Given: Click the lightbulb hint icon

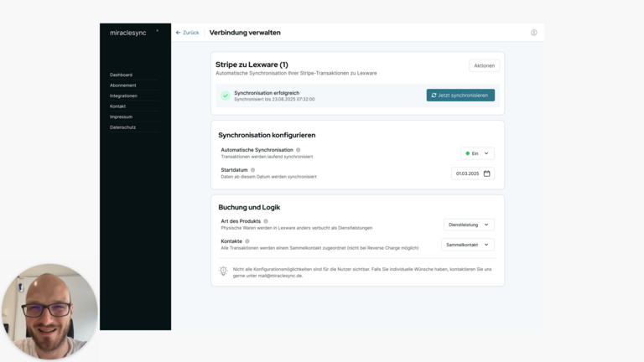Looking at the screenshot, I should (223, 271).
